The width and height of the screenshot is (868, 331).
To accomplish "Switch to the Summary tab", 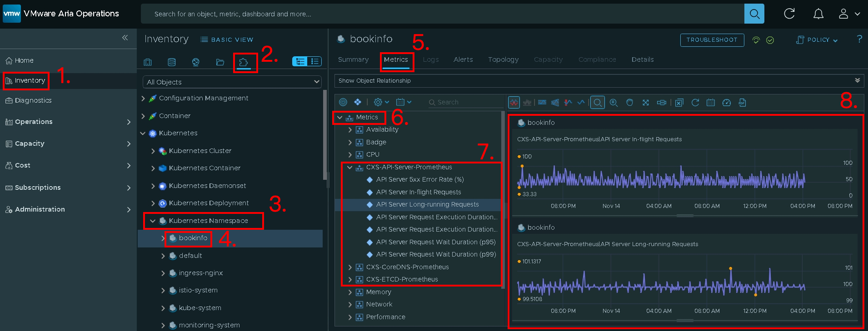I will pyautogui.click(x=353, y=59).
